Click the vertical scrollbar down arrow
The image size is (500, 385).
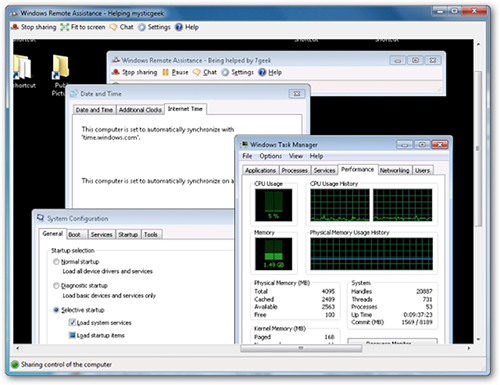(478, 339)
